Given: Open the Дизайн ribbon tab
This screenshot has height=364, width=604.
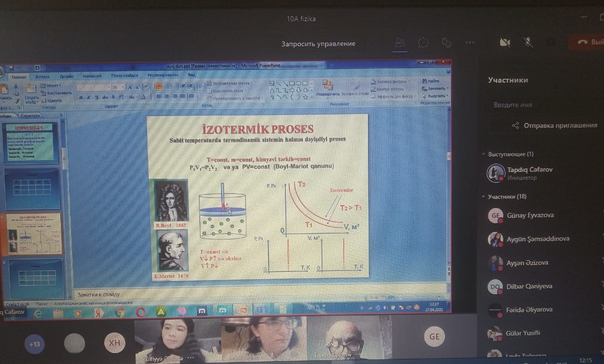Looking at the screenshot, I should click(67, 76).
